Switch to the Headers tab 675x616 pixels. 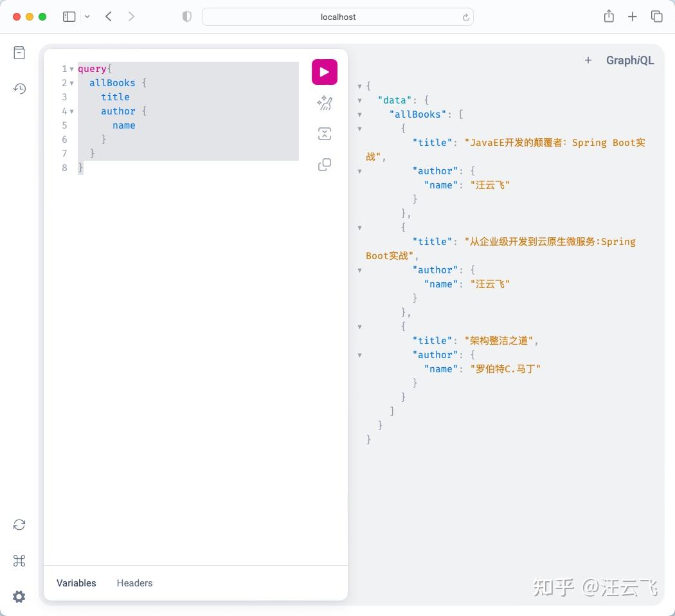(134, 583)
